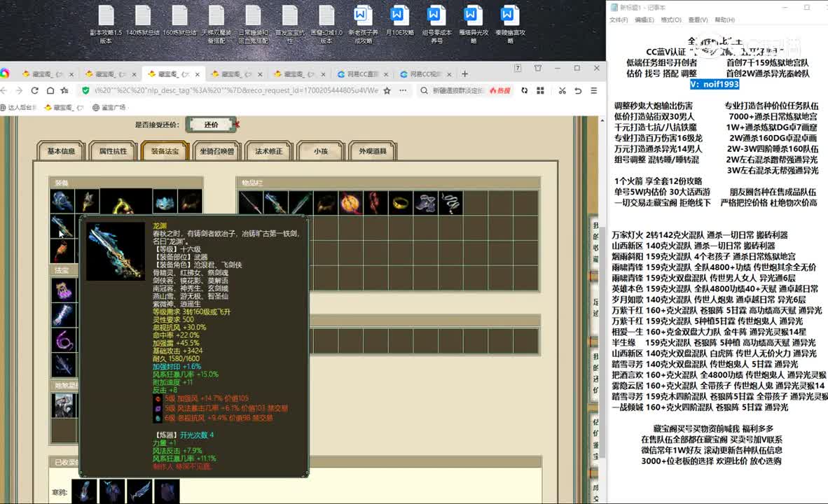Select the 装备法宝 tab
The image size is (828, 504).
pyautogui.click(x=165, y=151)
